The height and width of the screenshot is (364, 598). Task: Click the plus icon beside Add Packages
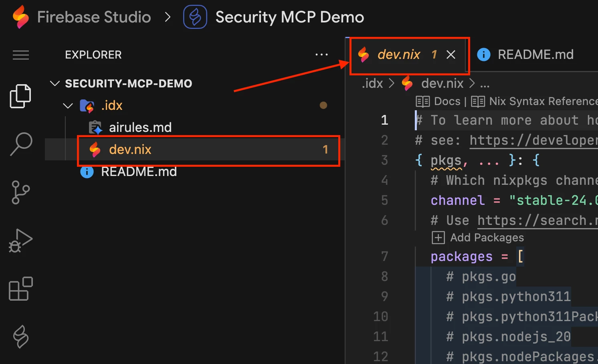pos(438,238)
